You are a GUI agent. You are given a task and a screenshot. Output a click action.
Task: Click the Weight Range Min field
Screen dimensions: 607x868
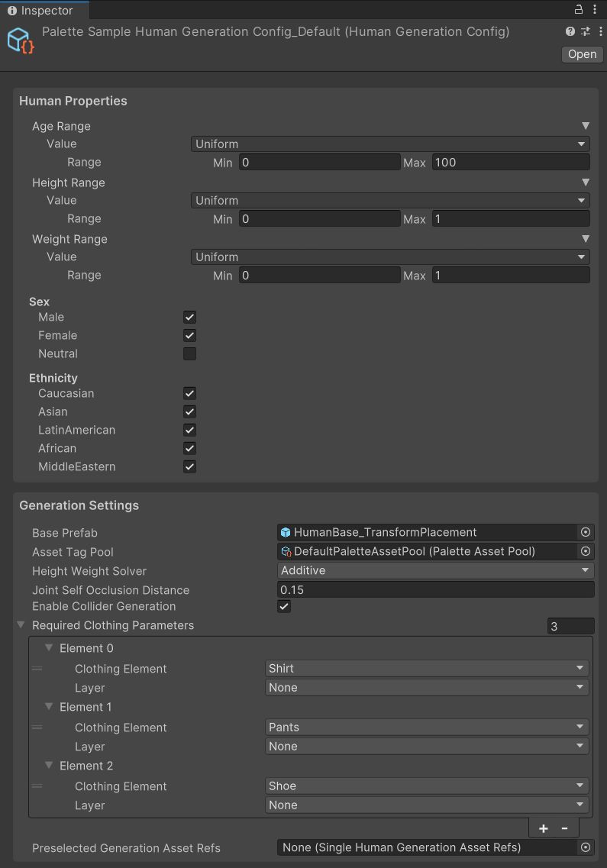coord(320,276)
